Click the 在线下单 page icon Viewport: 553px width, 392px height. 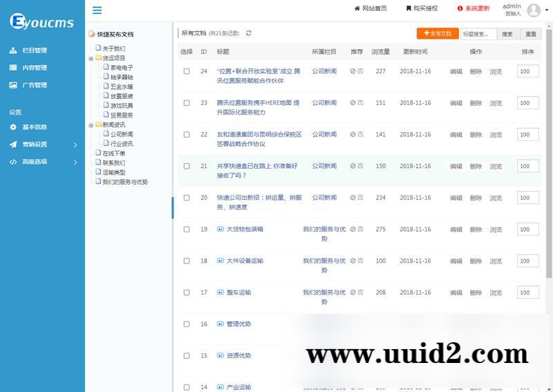point(98,153)
